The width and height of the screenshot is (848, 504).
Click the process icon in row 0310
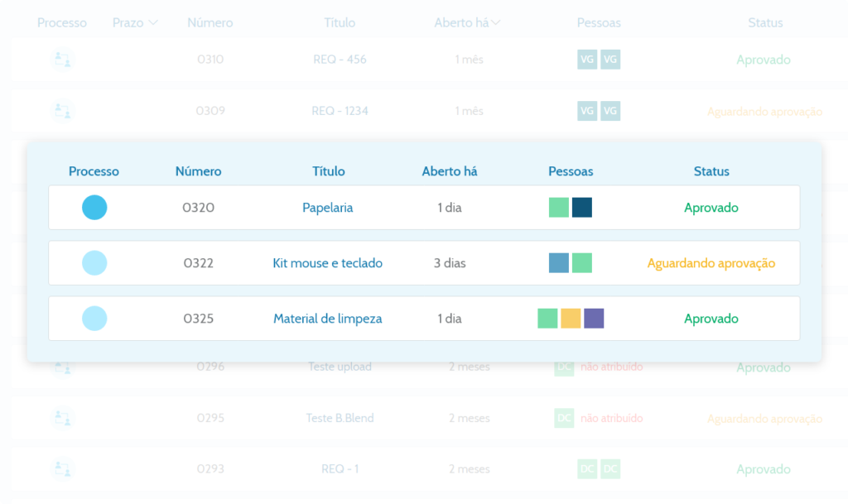(62, 60)
